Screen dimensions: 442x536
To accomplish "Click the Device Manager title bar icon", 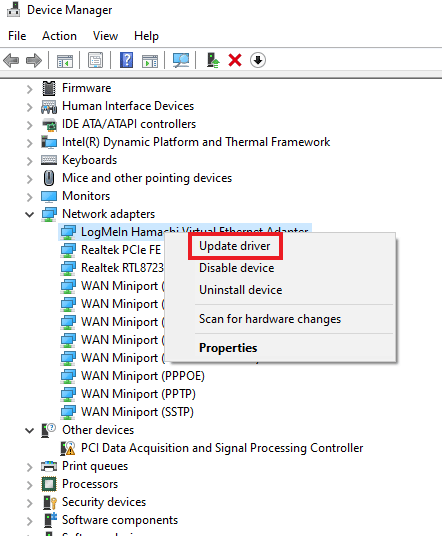I will (13, 10).
